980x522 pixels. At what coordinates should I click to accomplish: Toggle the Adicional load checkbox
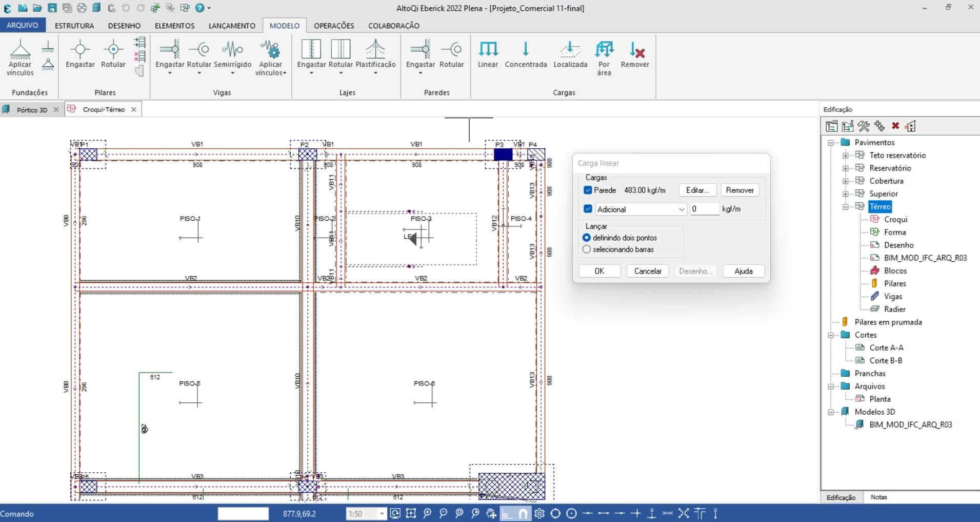[x=588, y=209]
